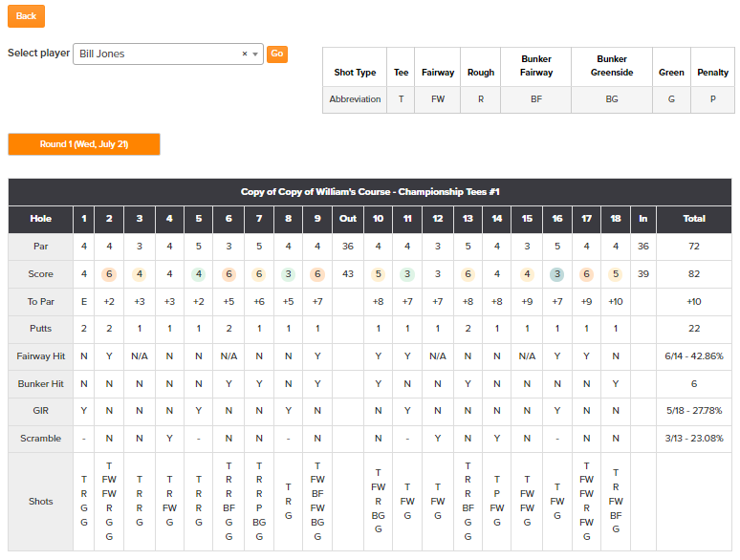Click the green score circle on hole 5
This screenshot has height=560, width=740.
(199, 274)
